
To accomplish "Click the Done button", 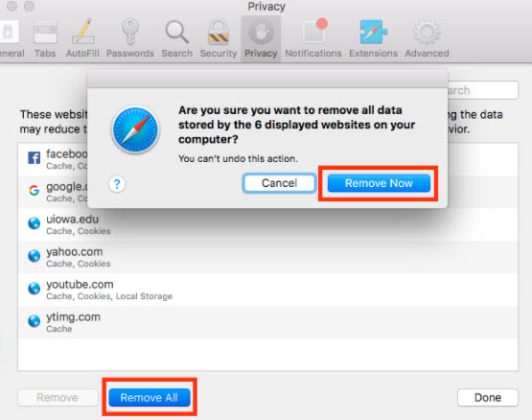I will click(x=488, y=397).
